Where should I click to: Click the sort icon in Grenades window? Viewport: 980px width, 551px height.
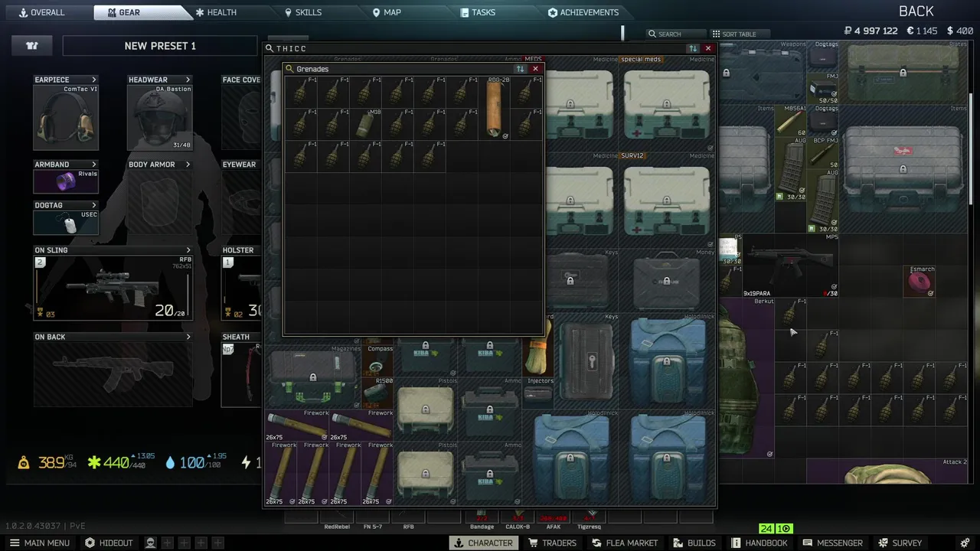520,69
